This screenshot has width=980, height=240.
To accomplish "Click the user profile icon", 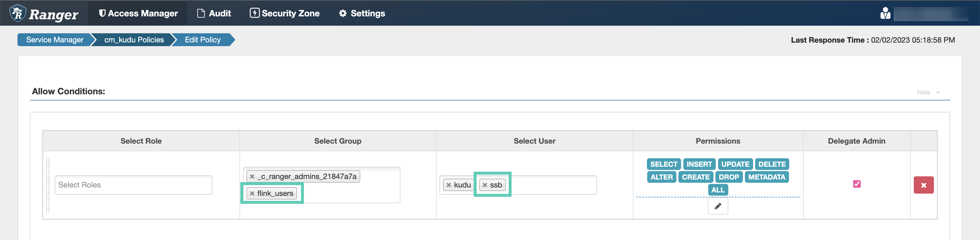I will (x=885, y=13).
